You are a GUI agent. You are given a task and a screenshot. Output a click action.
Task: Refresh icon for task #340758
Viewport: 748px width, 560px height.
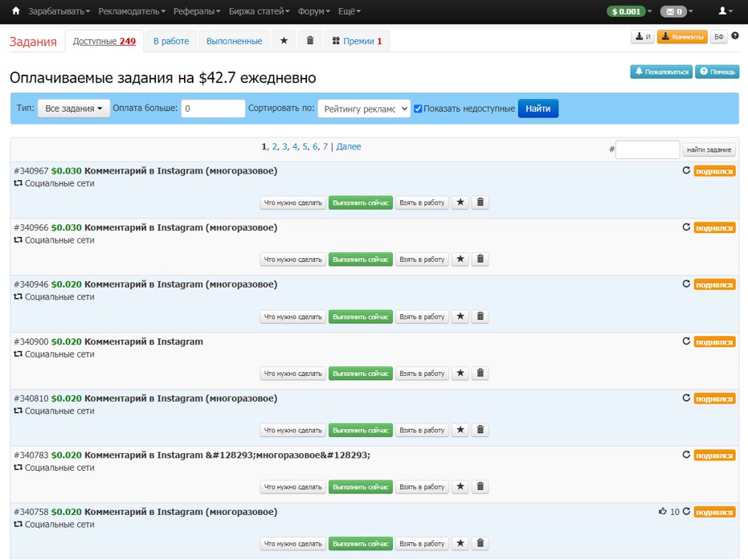[x=686, y=511]
